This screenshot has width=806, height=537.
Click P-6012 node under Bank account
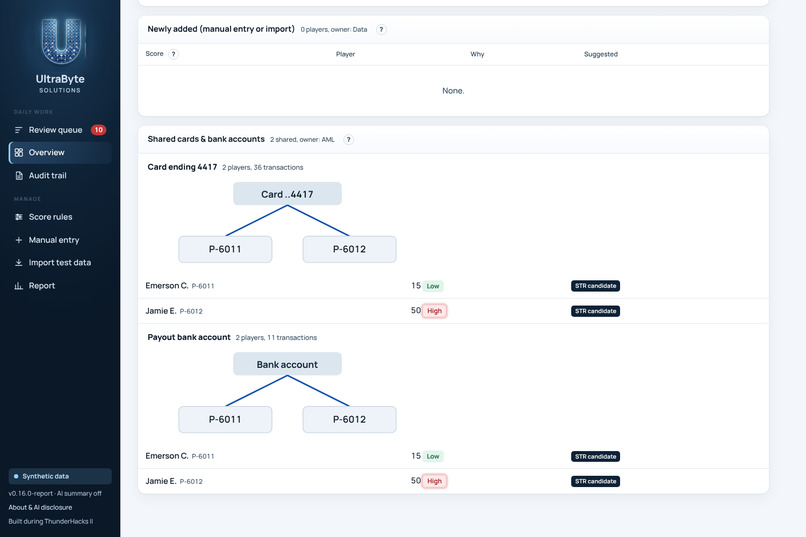click(x=350, y=419)
